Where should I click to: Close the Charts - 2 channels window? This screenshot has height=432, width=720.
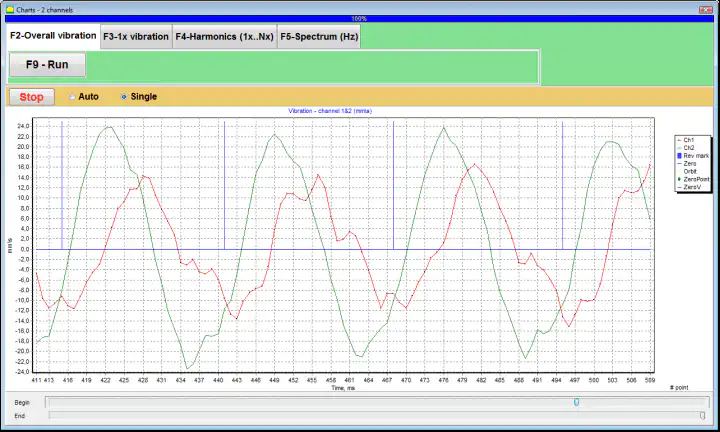(x=705, y=9)
